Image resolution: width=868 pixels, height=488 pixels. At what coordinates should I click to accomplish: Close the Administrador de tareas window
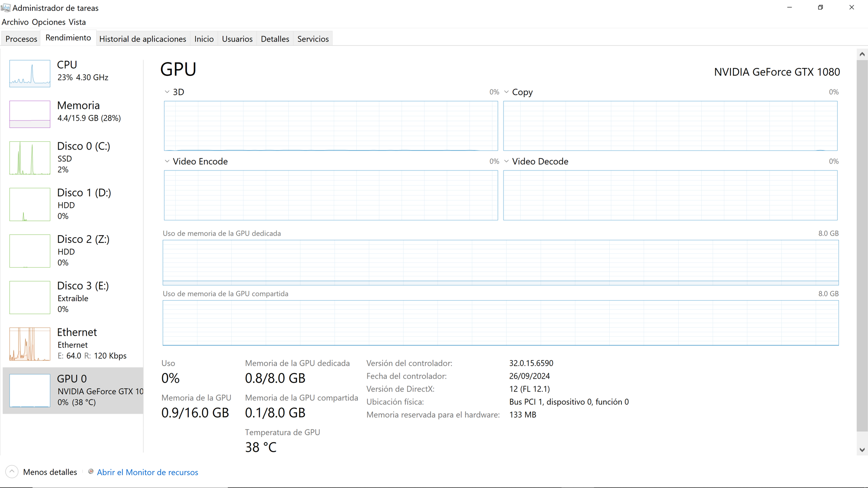point(852,7)
